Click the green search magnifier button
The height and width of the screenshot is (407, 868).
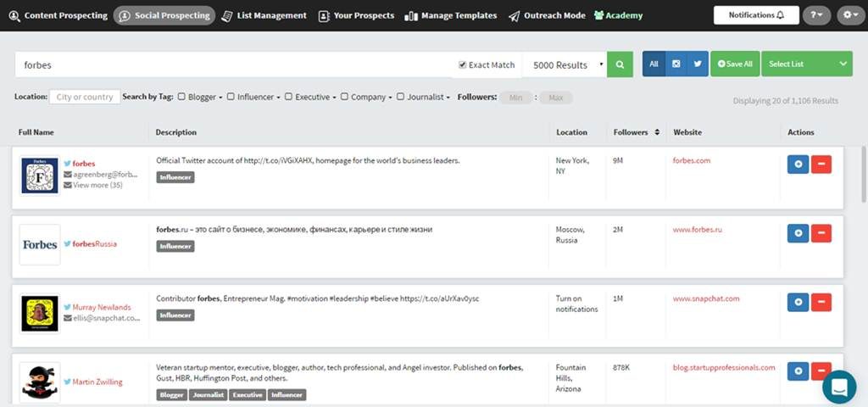click(620, 64)
